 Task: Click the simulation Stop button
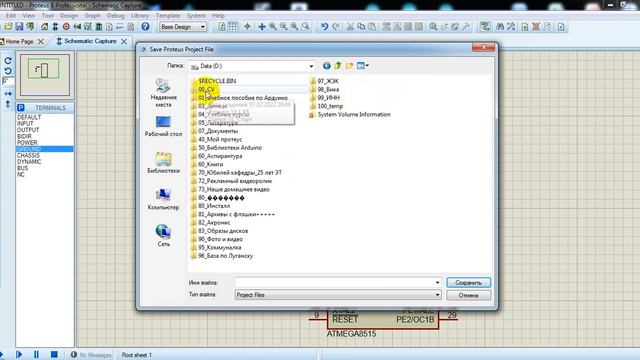tap(54, 354)
